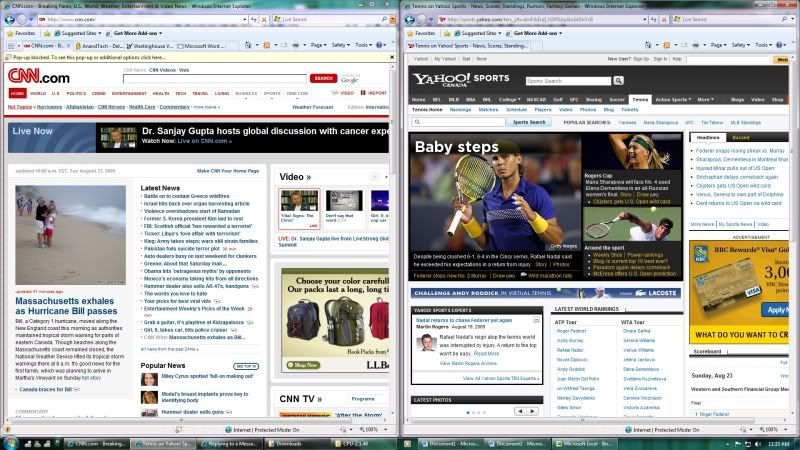Click Live Search magnifier in CNN window
800x450 pixels.
coord(384,19)
